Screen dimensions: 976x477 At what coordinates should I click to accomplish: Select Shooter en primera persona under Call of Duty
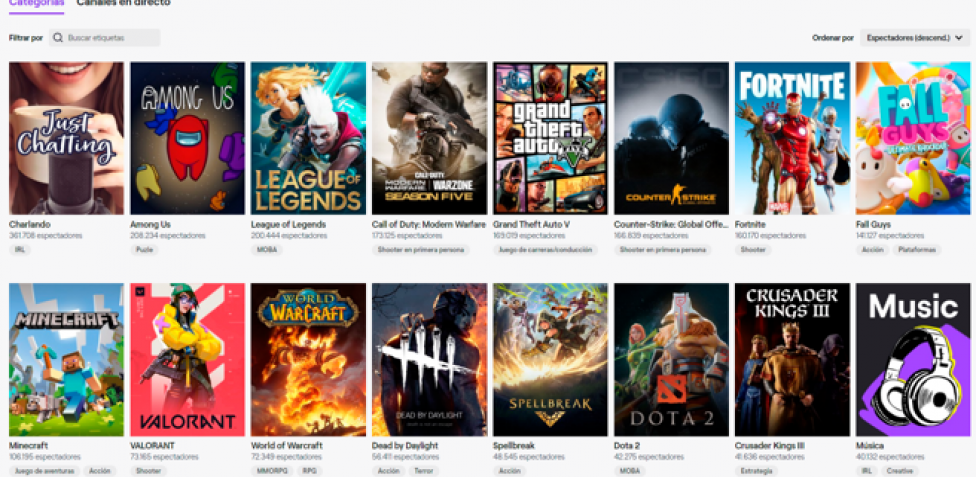pos(421,250)
